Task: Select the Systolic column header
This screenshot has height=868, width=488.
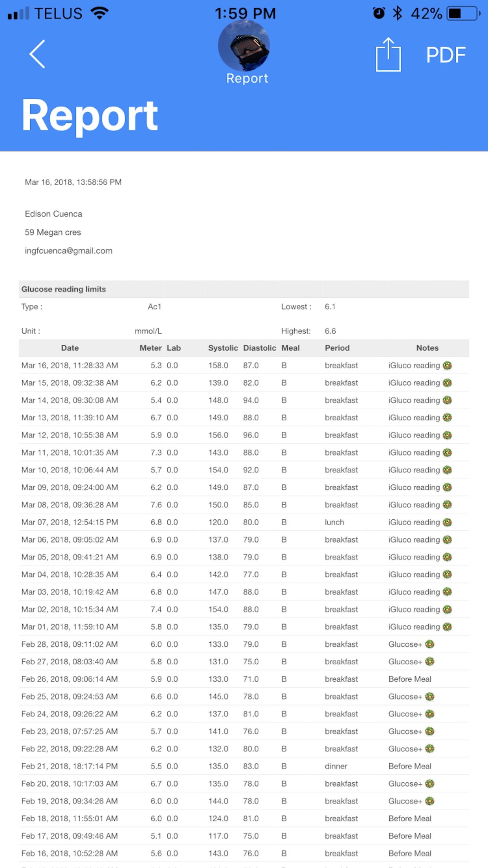Action: (223, 348)
